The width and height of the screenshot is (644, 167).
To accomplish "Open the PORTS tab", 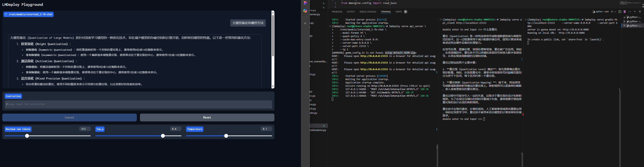I will (x=399, y=12).
